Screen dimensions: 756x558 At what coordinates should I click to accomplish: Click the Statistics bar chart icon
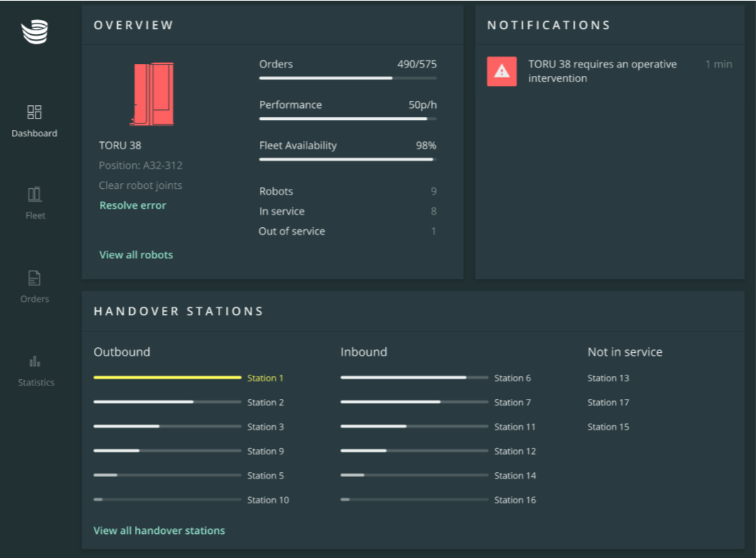(x=35, y=361)
